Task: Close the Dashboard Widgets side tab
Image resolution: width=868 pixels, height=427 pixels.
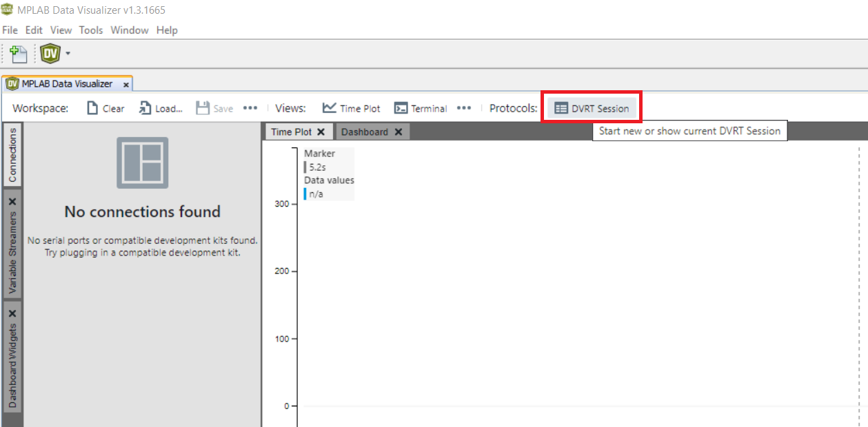Action: (x=12, y=313)
